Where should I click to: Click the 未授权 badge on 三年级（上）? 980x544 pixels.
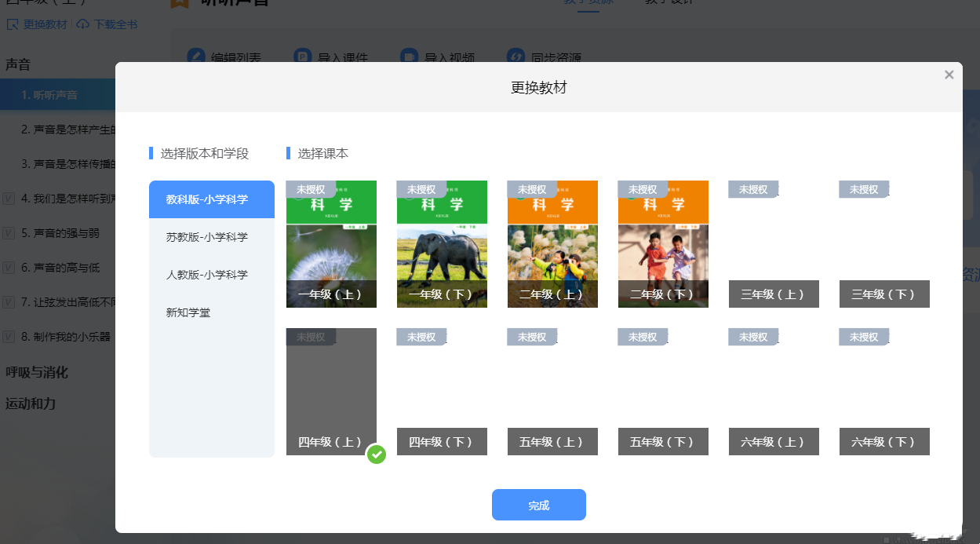pyautogui.click(x=753, y=189)
